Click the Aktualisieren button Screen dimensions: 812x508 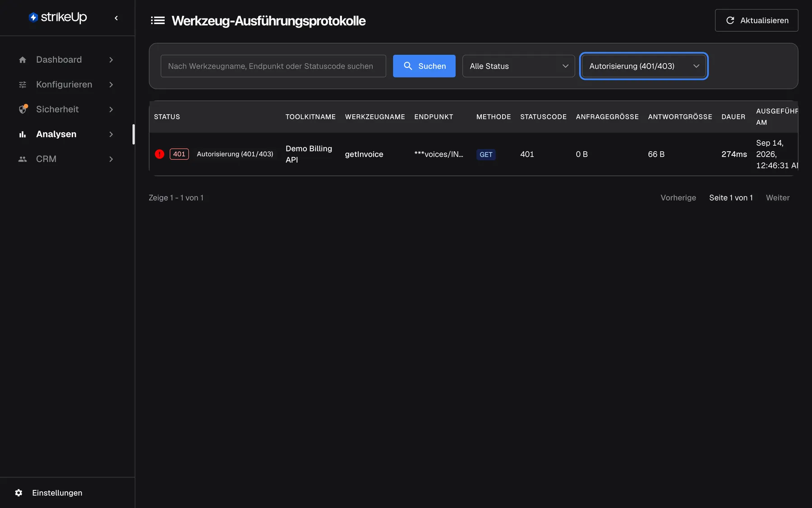click(757, 20)
